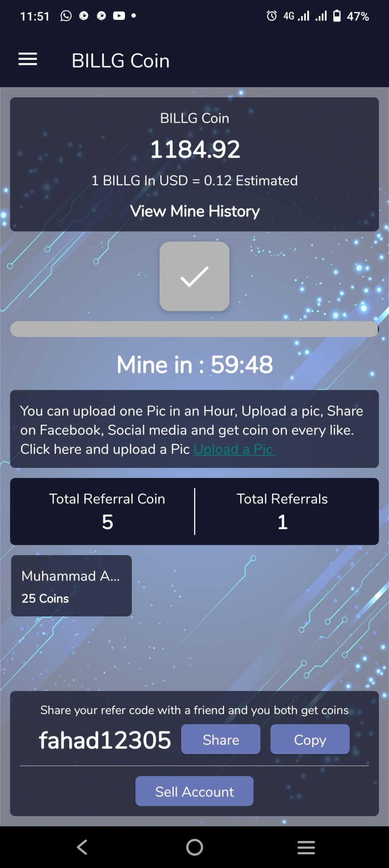389x868 pixels.
Task: Click the Upload a Pic link
Action: 234,449
